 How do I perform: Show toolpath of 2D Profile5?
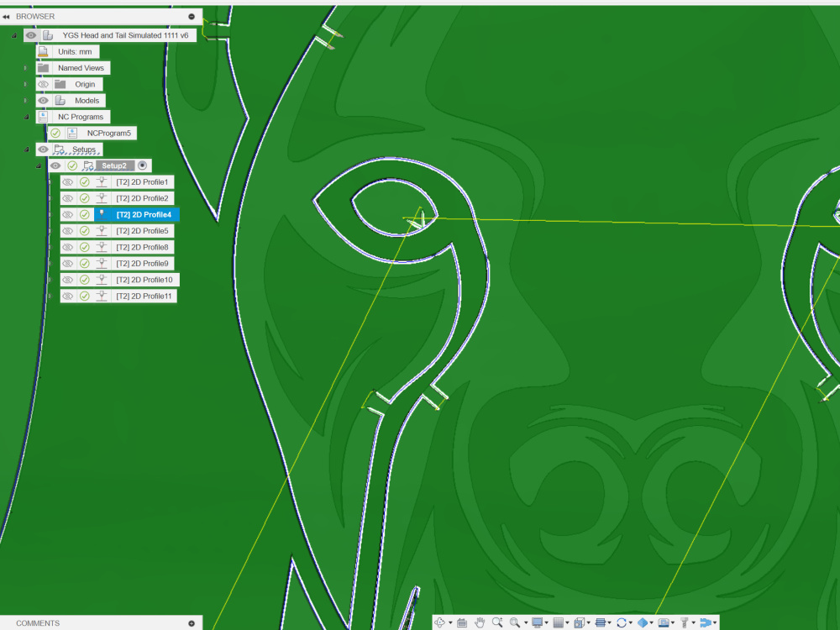tap(67, 231)
